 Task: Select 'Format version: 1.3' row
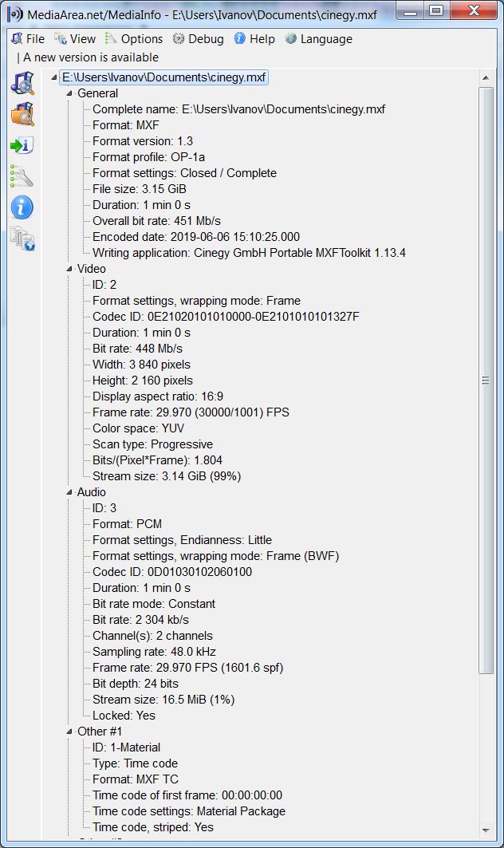pos(143,141)
